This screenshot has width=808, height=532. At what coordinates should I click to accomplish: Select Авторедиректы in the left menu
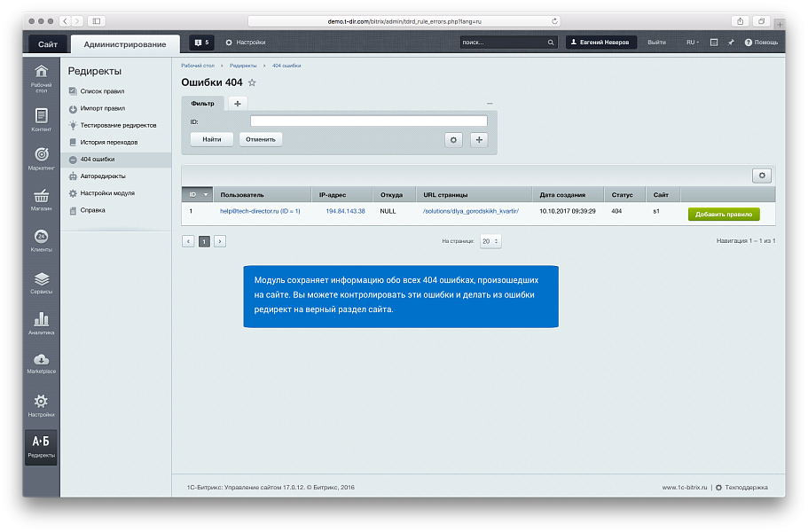pyautogui.click(x=103, y=176)
